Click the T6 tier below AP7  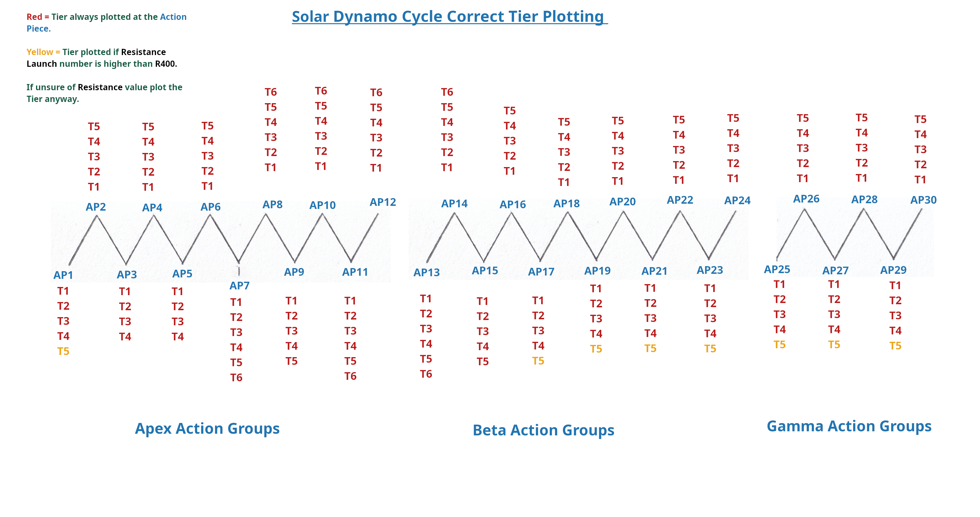(x=236, y=377)
